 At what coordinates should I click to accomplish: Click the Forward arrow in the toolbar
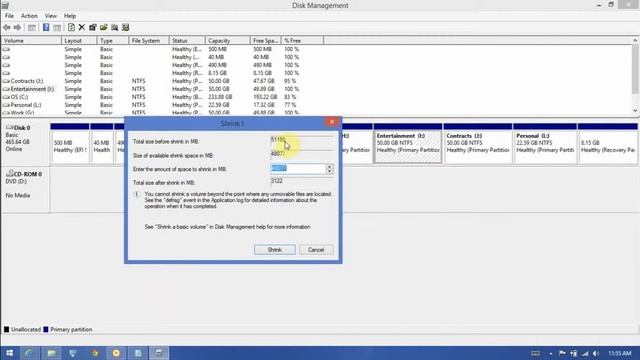click(17, 27)
